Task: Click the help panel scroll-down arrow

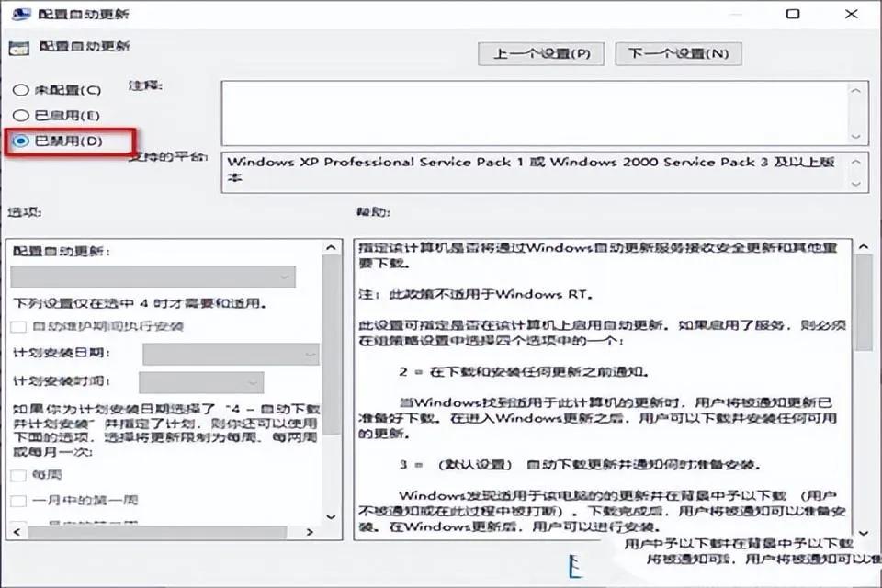Action: [x=863, y=530]
